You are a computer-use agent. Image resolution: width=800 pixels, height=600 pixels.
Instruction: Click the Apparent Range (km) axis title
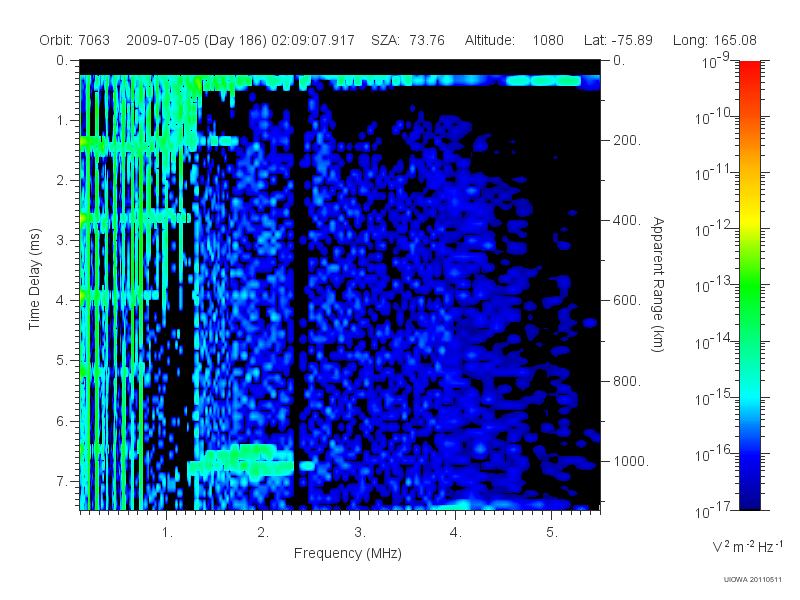(x=658, y=284)
